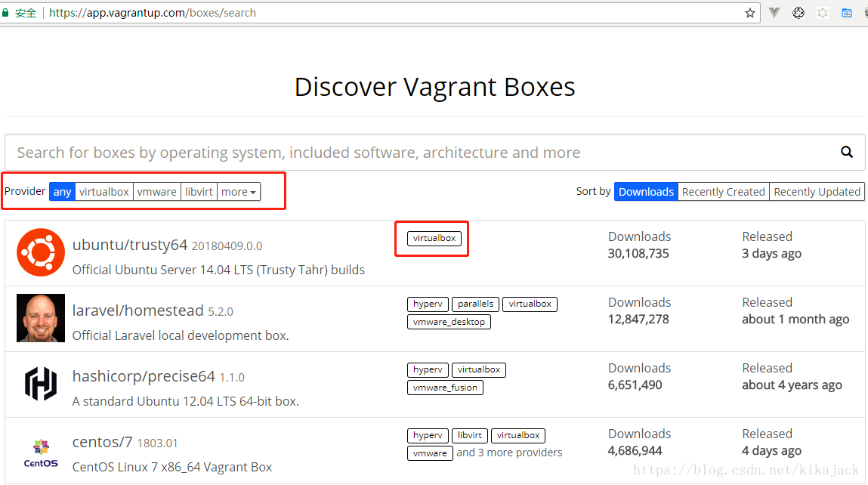This screenshot has width=868, height=485.
Task: Open ubuntu/trusty64 box
Action: tap(129, 245)
